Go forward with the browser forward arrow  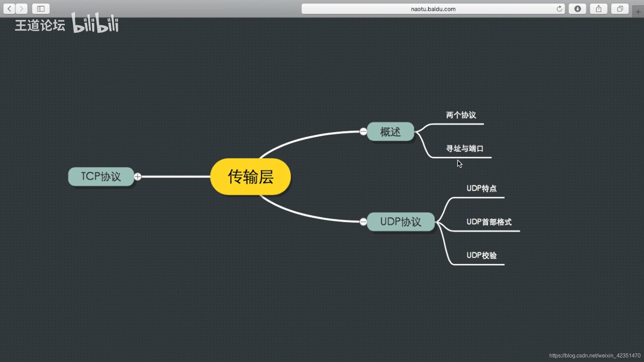tap(21, 9)
